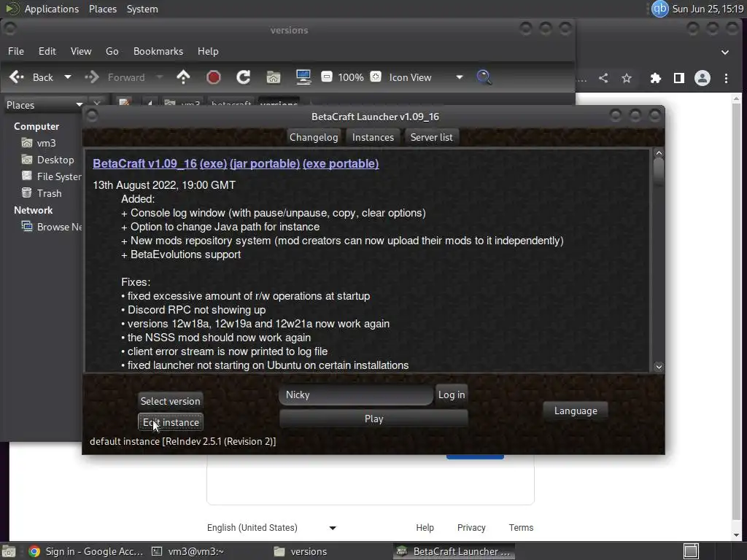
Task: Open Edit menu in versions window
Action: pos(47,51)
